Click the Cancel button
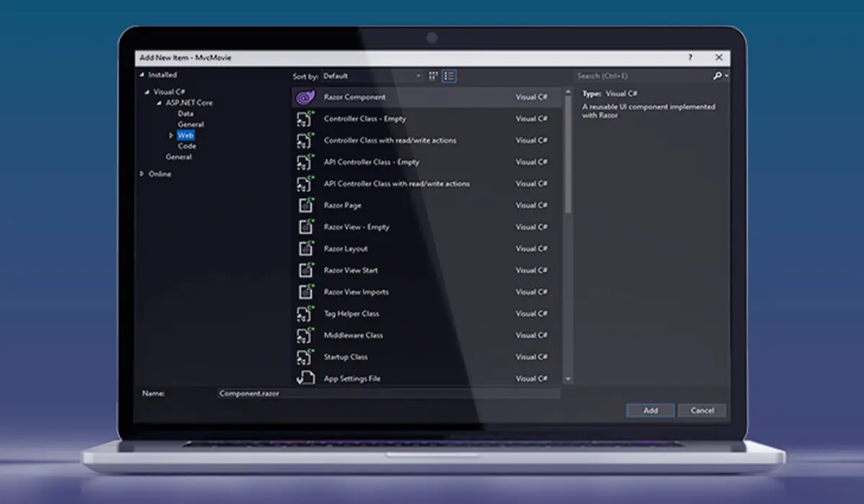Screen dimensions: 864x504 [x=702, y=410]
